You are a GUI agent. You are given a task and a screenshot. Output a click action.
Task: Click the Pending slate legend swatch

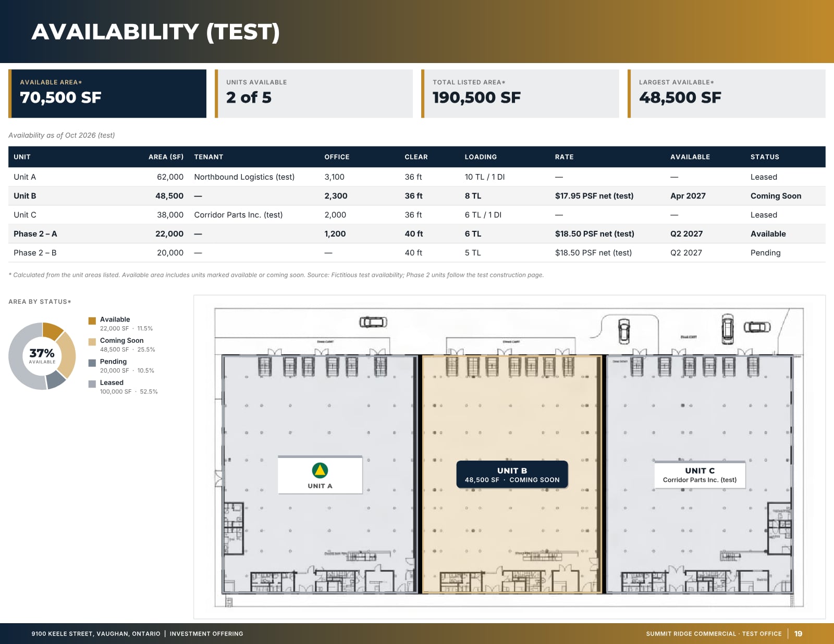(x=92, y=363)
